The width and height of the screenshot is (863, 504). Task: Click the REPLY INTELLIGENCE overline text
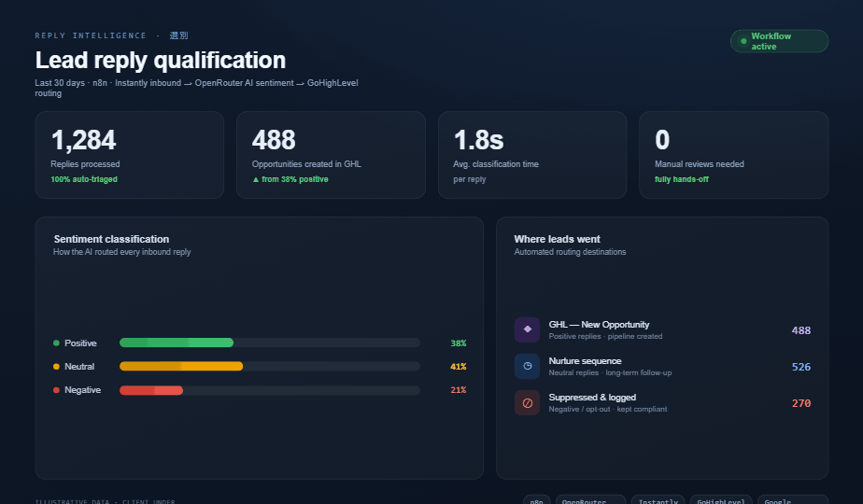(91, 35)
